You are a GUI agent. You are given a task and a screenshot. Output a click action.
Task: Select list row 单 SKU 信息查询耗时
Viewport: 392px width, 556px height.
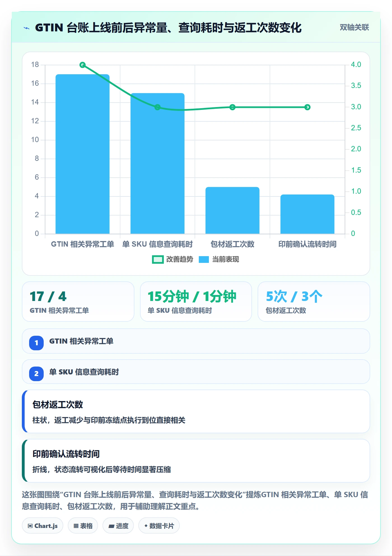196,372
